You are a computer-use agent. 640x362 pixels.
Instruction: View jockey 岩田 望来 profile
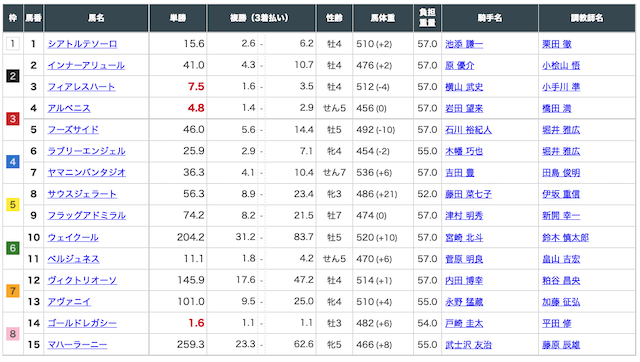point(464,109)
